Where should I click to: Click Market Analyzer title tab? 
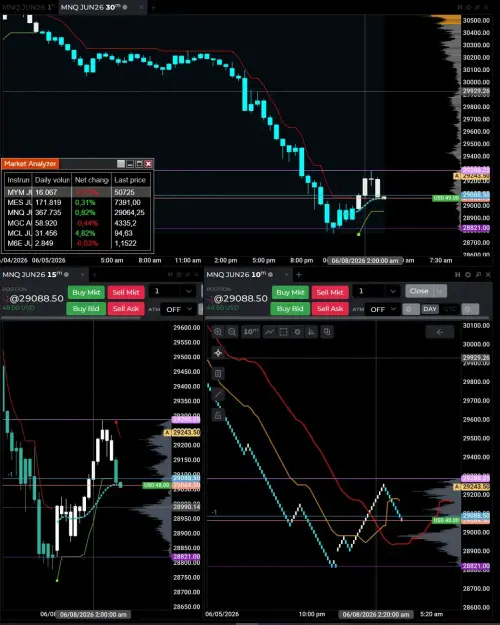30,163
